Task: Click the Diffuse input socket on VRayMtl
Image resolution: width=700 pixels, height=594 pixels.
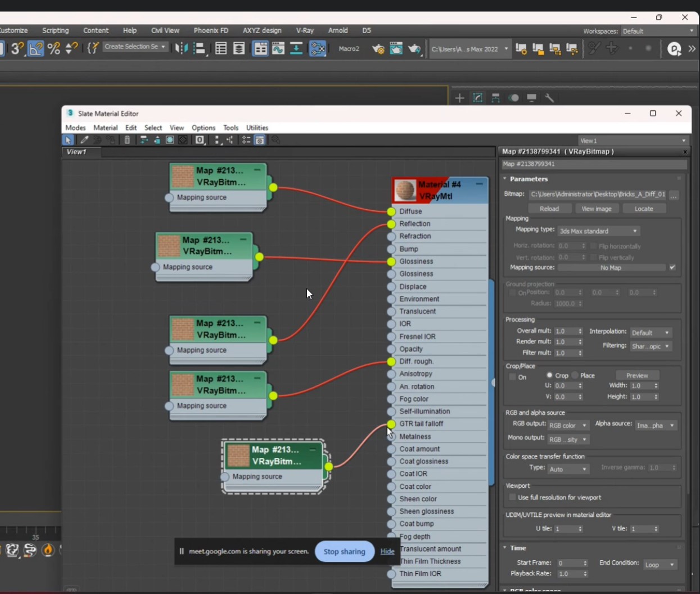Action: click(391, 211)
